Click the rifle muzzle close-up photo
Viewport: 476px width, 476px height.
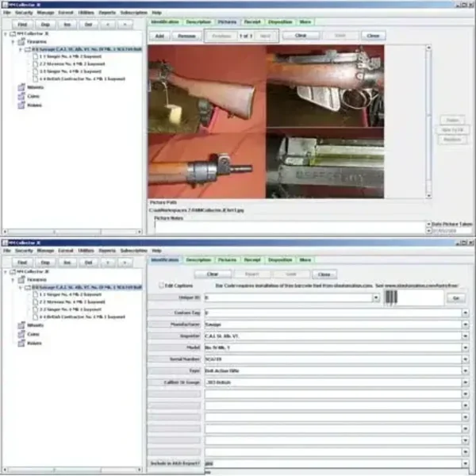pos(206,168)
